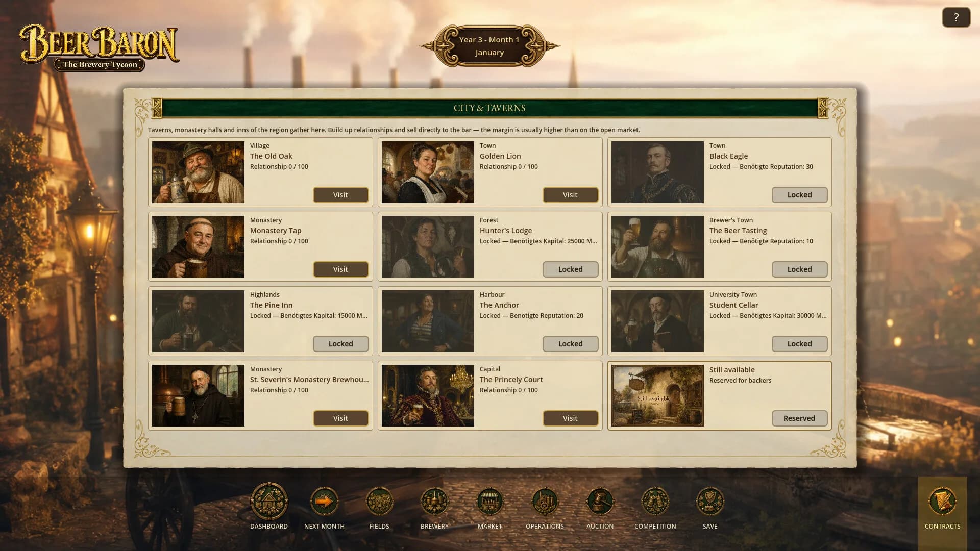
Task: Visit The Old Oak tavern
Action: point(340,195)
